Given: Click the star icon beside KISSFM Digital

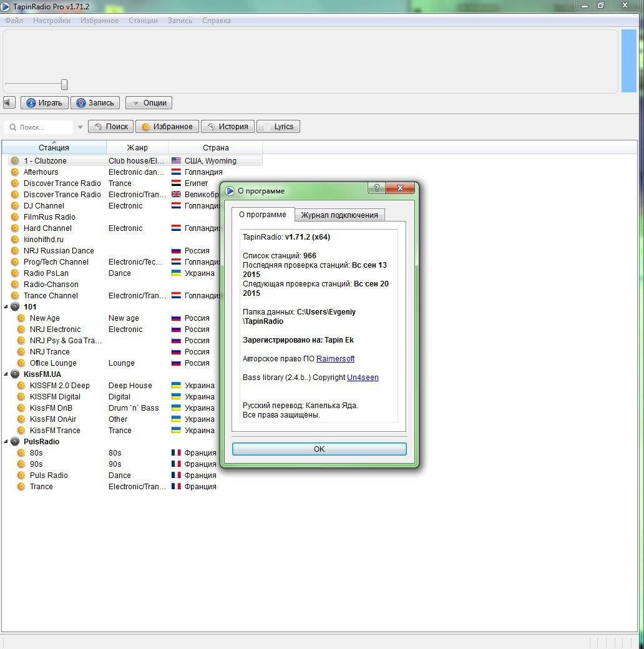Looking at the screenshot, I should 21,396.
